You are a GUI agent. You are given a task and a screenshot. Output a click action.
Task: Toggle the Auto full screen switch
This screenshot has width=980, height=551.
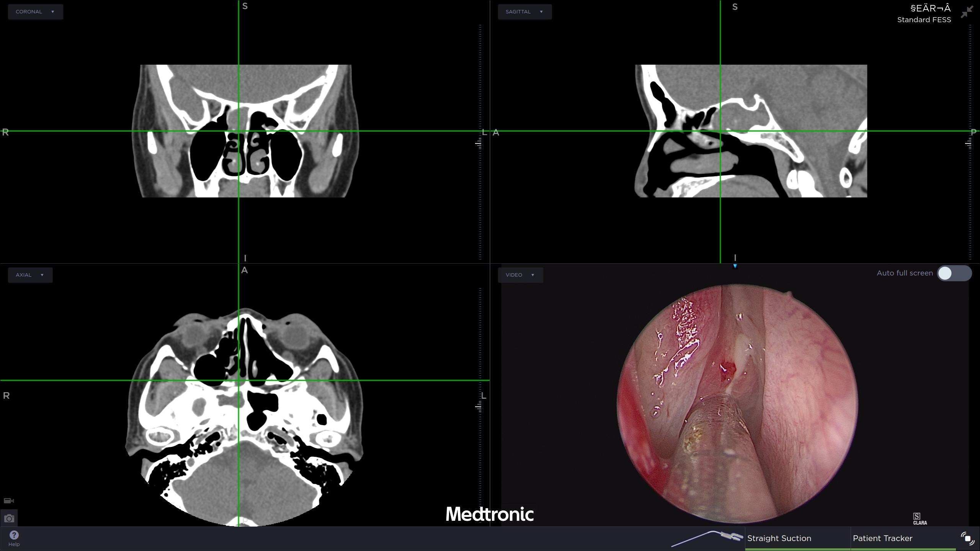click(x=954, y=273)
